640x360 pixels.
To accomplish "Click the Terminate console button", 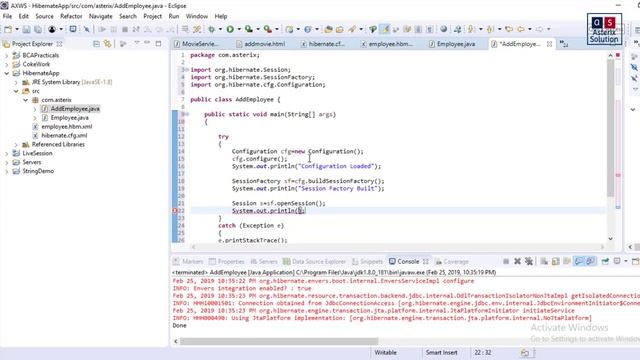I will [506, 261].
